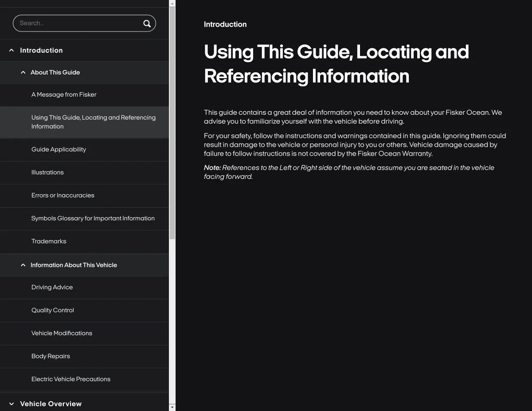Click the sidebar scroll down arrow
Image resolution: width=532 pixels, height=411 pixels.
(172, 407)
